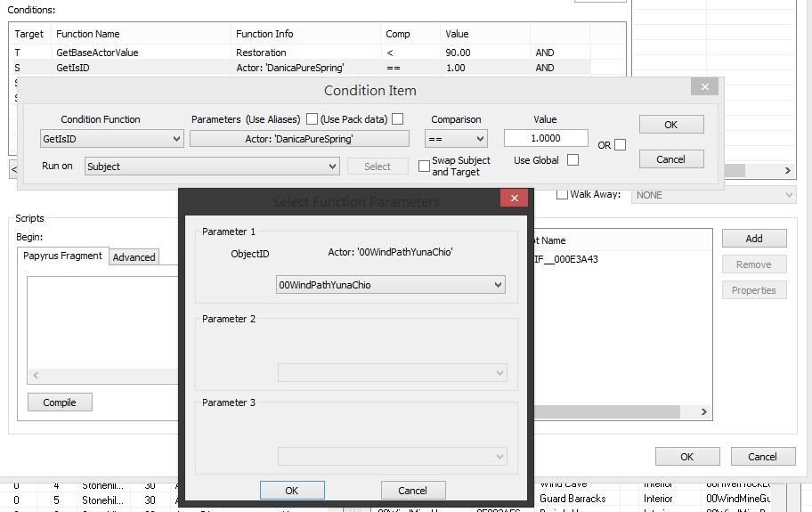Viewport: 812px width, 512px height.
Task: Click the Add script button
Action: point(753,239)
